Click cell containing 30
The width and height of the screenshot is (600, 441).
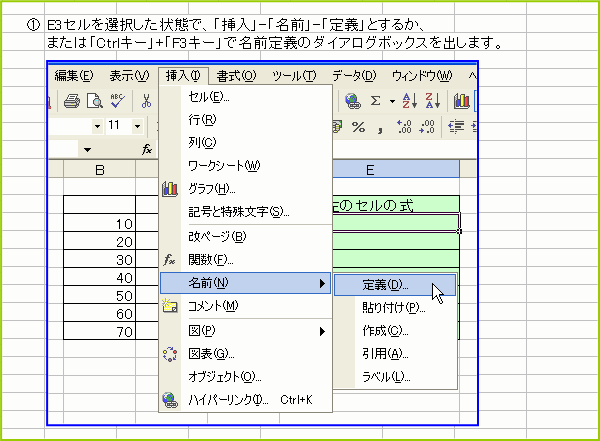click(99, 259)
